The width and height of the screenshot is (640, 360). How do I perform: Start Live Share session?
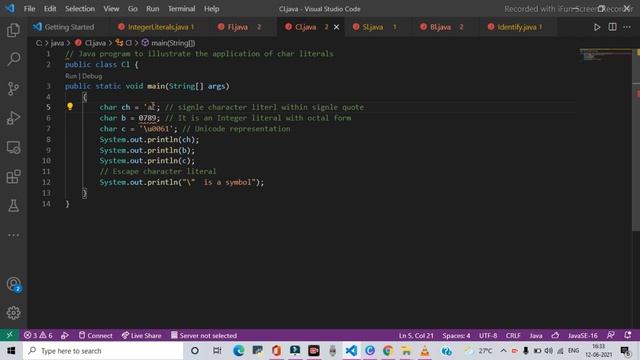coord(141,336)
